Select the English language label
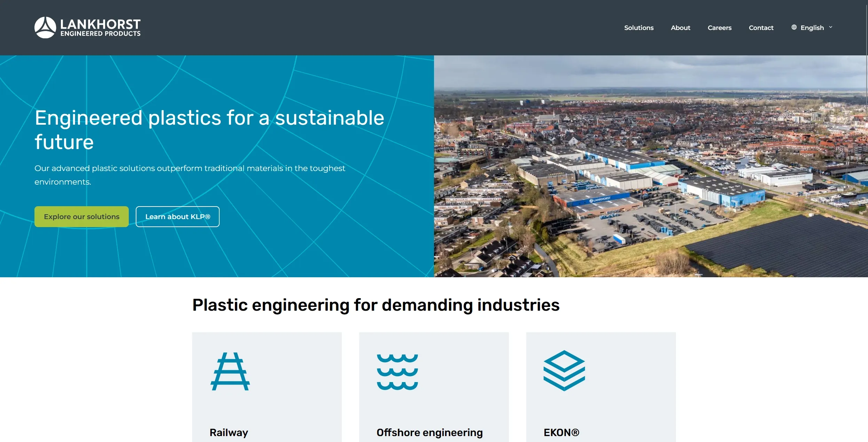The image size is (868, 442). [812, 28]
